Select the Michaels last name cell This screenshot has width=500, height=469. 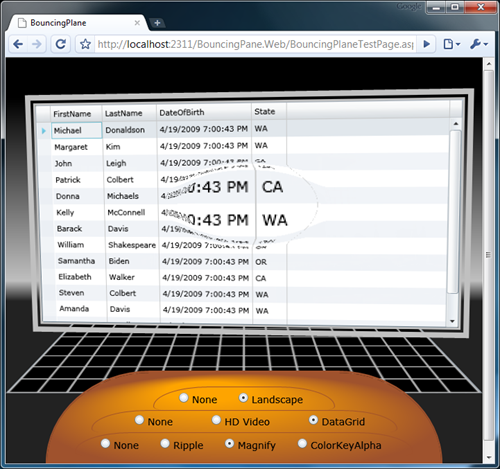coord(131,196)
